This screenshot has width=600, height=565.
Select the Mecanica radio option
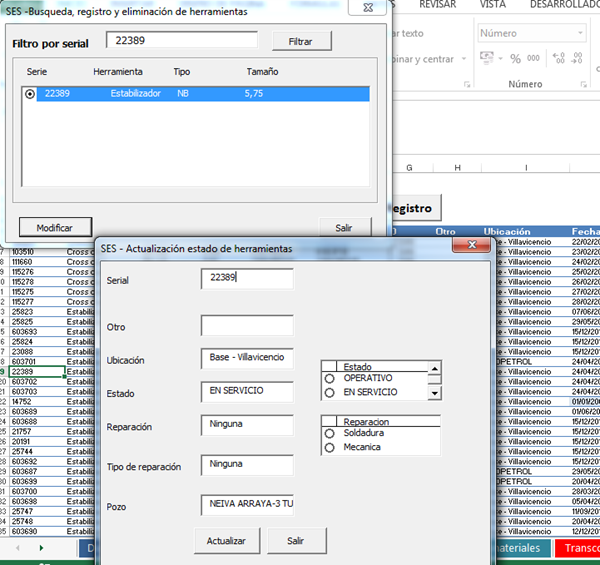pyautogui.click(x=329, y=448)
